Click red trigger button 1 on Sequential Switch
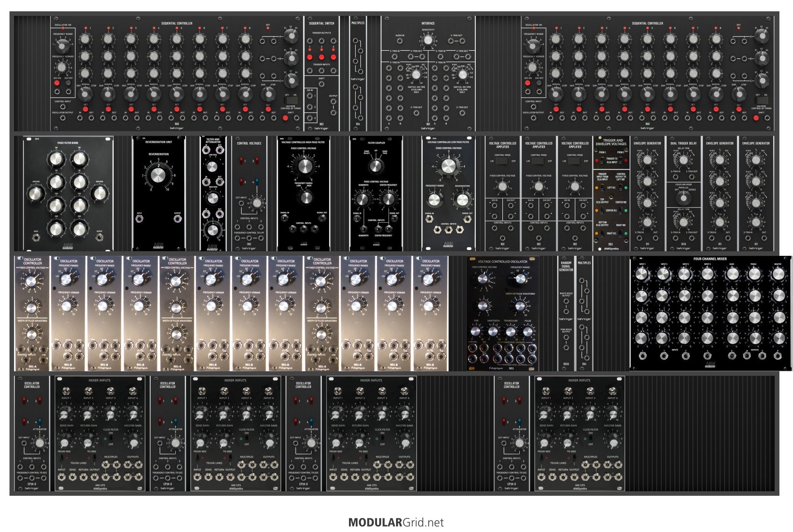Screen dimensions: 793x532 (310, 57)
